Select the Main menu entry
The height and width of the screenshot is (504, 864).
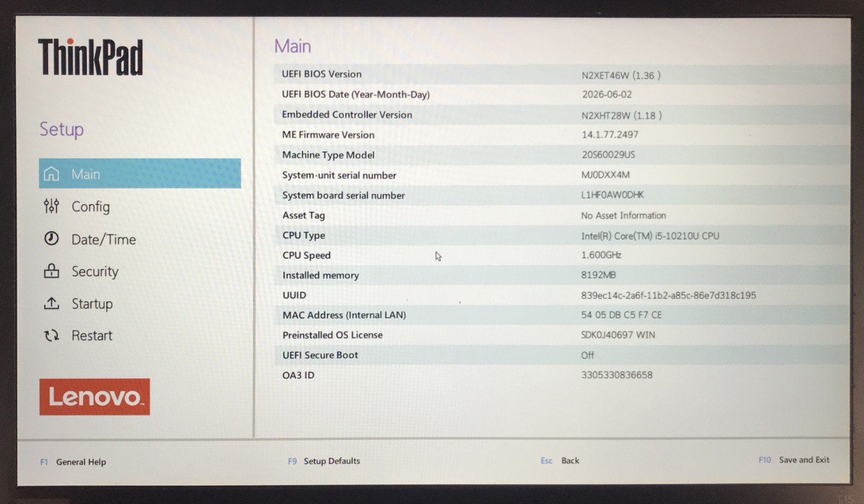coord(140,174)
